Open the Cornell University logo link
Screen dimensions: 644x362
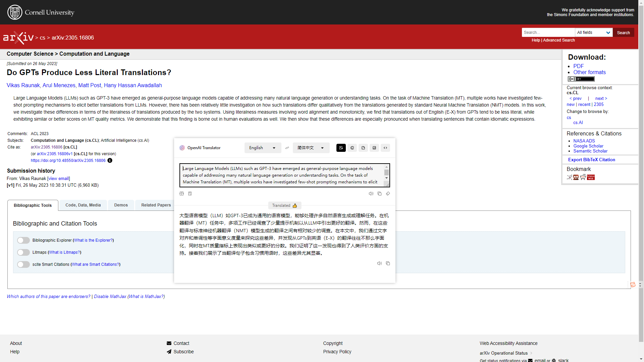click(41, 12)
